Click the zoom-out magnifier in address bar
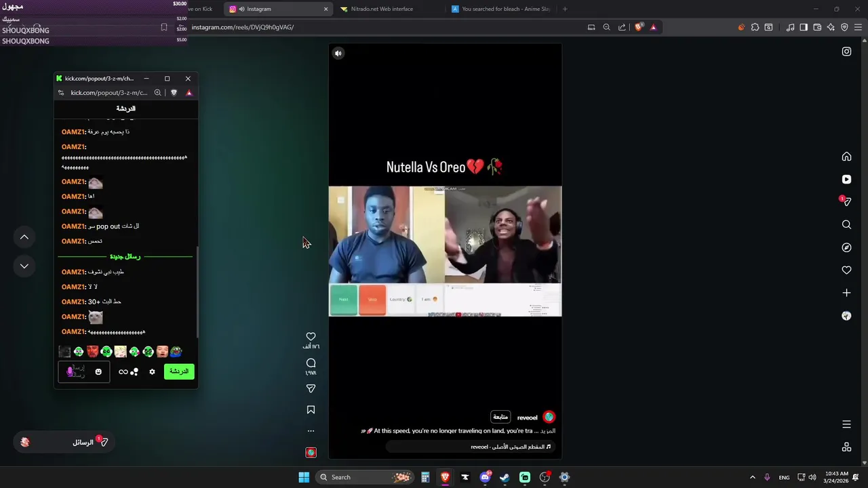This screenshot has height=488, width=868. tap(606, 27)
